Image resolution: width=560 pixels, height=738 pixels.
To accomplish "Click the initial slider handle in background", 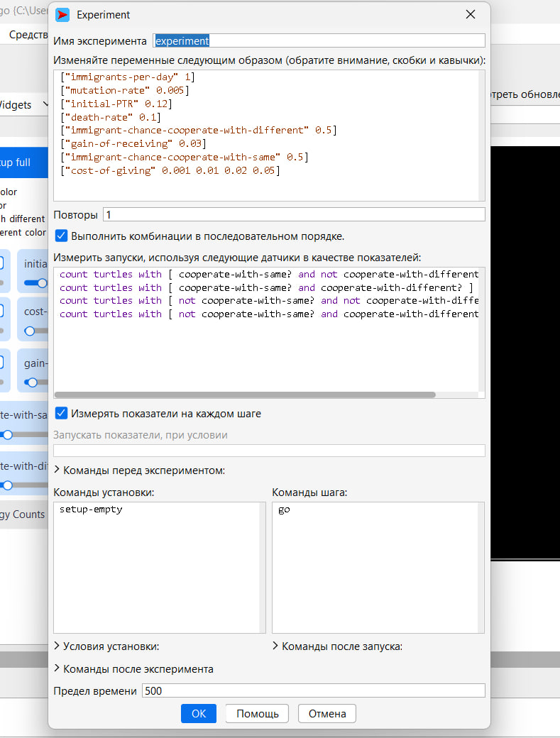I will tap(43, 282).
